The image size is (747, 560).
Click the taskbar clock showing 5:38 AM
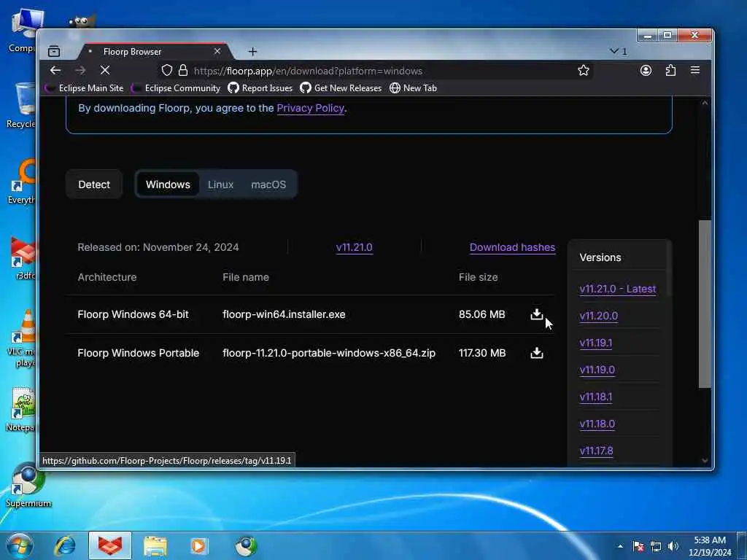pos(709,546)
